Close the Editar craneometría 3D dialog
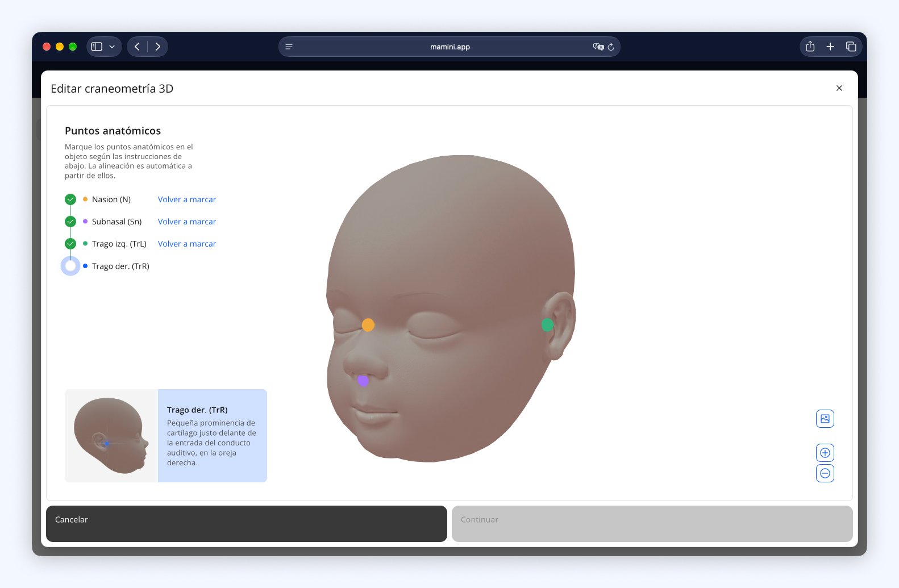This screenshot has height=588, width=899. (x=839, y=88)
